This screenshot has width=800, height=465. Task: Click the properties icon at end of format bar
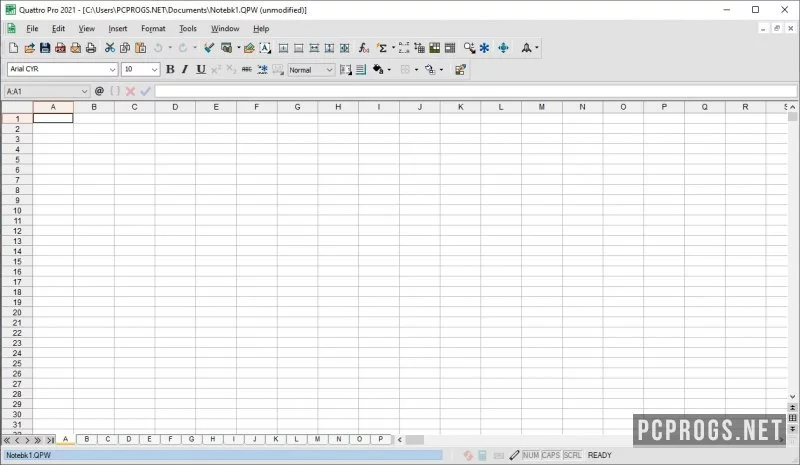(x=460, y=69)
